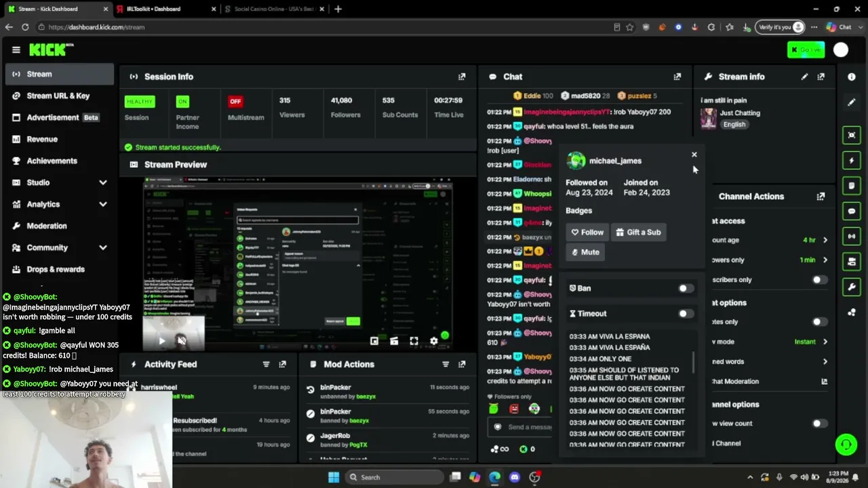Open slow mode Instant setting chevron
Viewport: 868px width, 488px height.
tap(825, 342)
